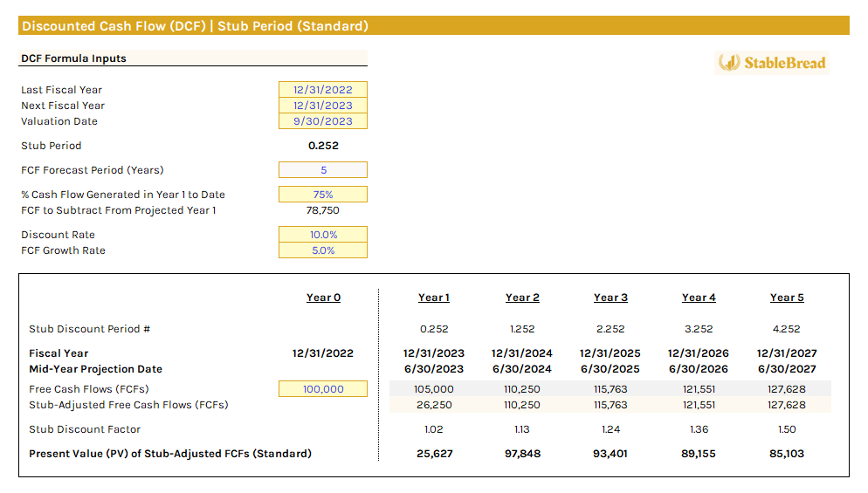Click present value 85,103
The height and width of the screenshot is (493, 868).
pyautogui.click(x=787, y=454)
